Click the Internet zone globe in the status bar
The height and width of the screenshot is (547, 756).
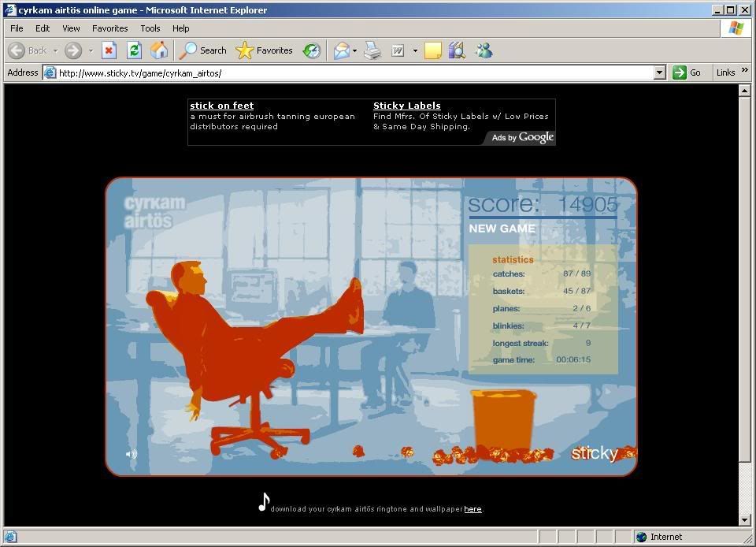(641, 537)
